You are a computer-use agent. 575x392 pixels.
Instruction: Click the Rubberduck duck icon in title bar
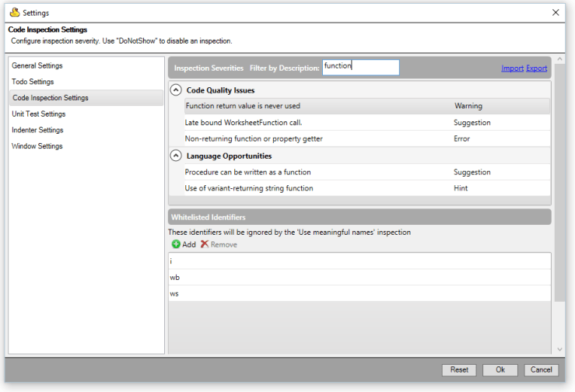point(15,12)
